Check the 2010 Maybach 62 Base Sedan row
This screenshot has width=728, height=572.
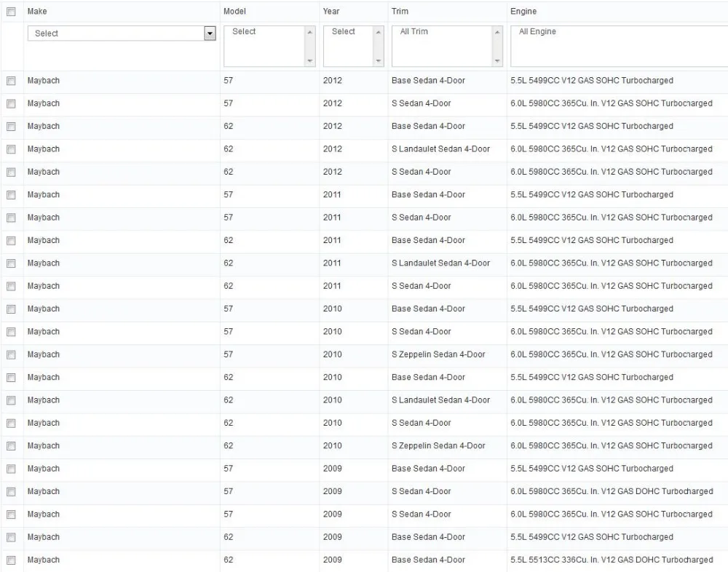(11, 378)
